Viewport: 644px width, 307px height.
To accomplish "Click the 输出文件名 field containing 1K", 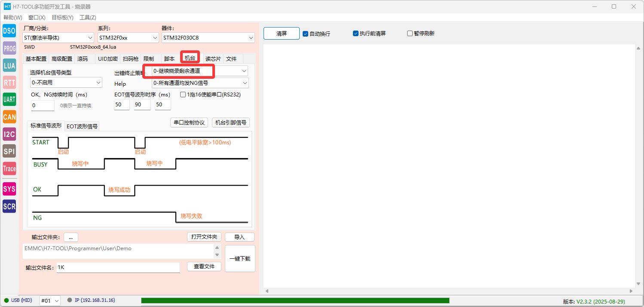I will click(118, 267).
